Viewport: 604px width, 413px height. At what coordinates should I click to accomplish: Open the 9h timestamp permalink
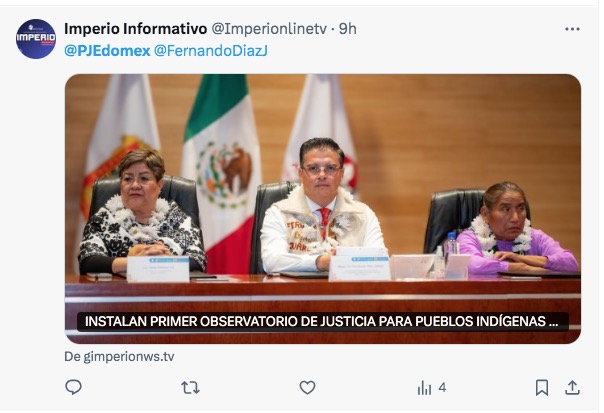coord(347,29)
